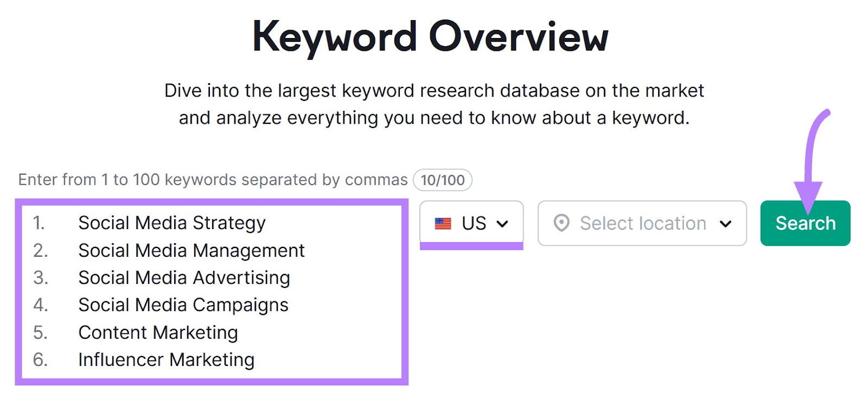868x405 pixels.
Task: Click the green Search button
Action: pos(805,223)
